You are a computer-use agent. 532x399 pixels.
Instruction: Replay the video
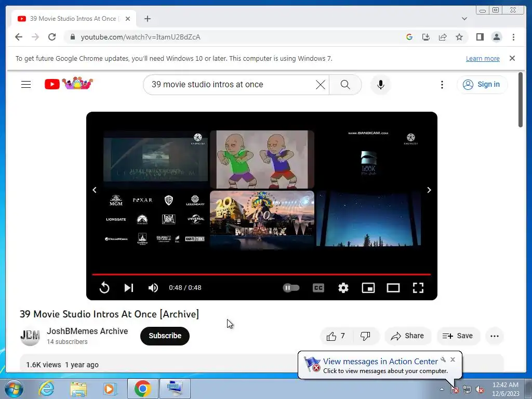[104, 288]
